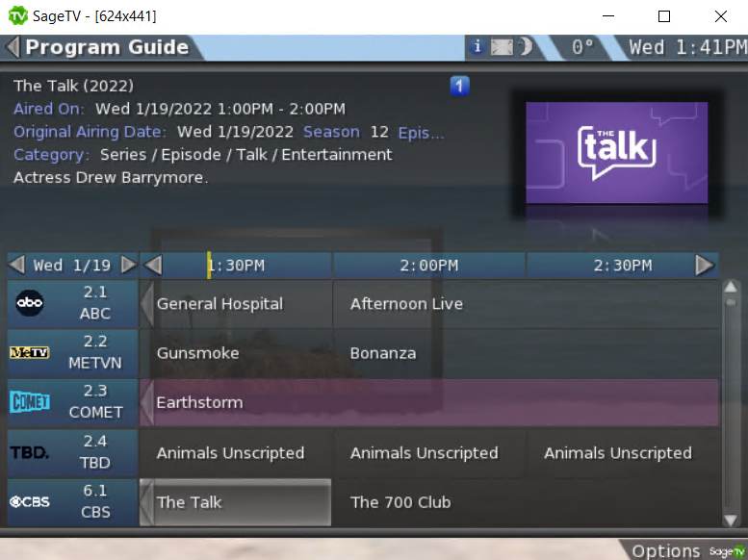Click the Wed 1/19 date label
This screenshot has width=748, height=560.
(x=72, y=266)
